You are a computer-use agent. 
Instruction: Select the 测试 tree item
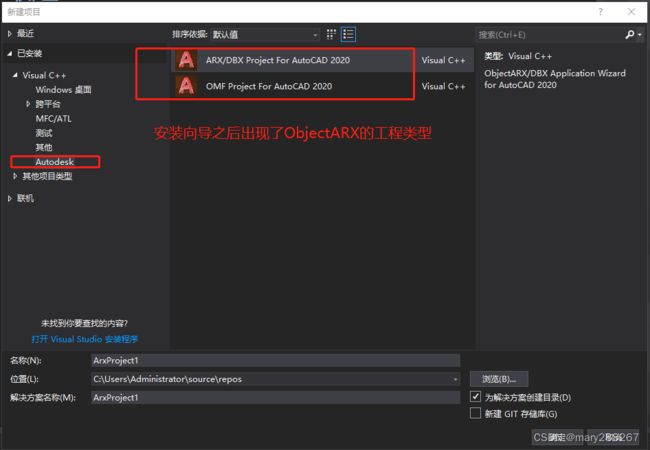pyautogui.click(x=44, y=133)
